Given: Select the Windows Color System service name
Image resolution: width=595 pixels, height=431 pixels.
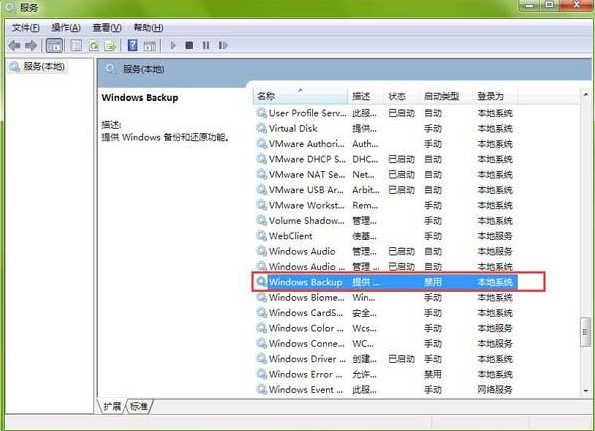Looking at the screenshot, I should [x=306, y=328].
